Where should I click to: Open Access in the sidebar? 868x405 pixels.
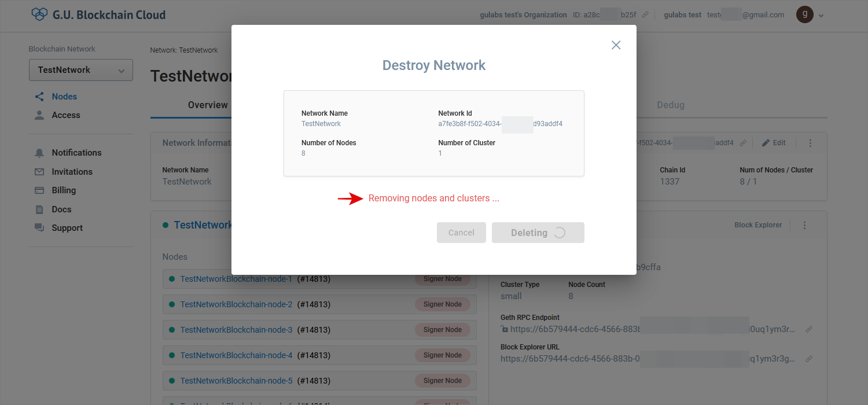pyautogui.click(x=66, y=115)
